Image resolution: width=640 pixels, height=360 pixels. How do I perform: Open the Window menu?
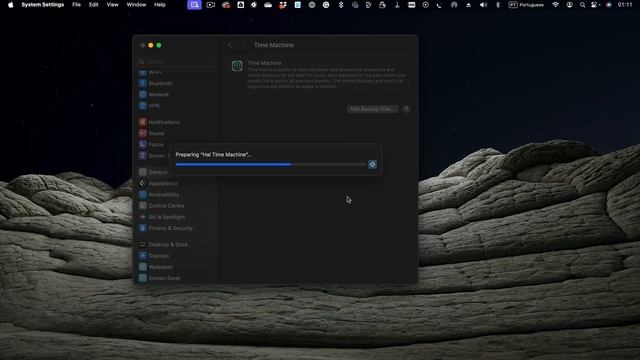[136, 5]
